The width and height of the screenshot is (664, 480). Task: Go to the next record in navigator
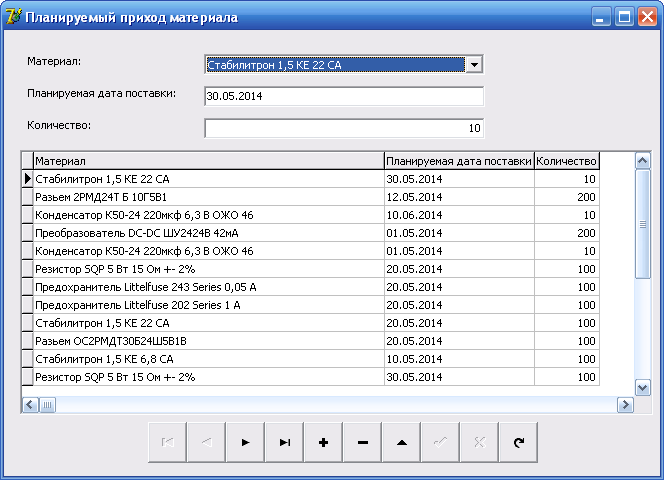[x=245, y=442]
